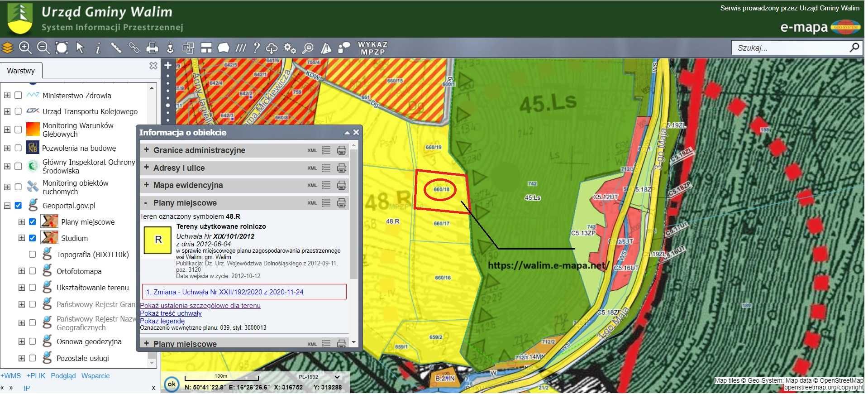Image resolution: width=868 pixels, height=394 pixels.
Task: Click the cloud download icon
Action: coord(272,48)
